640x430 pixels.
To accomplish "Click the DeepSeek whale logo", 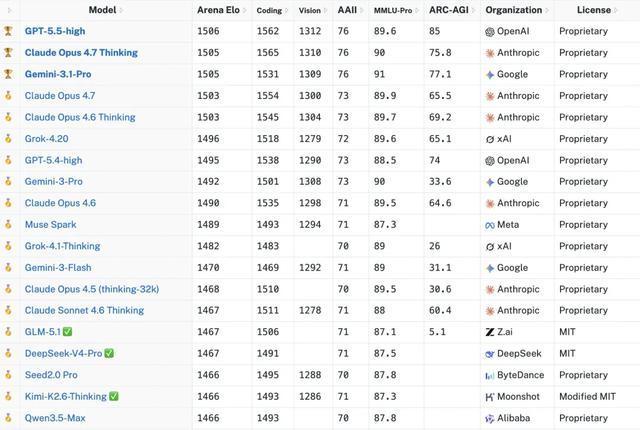I will (x=490, y=354).
